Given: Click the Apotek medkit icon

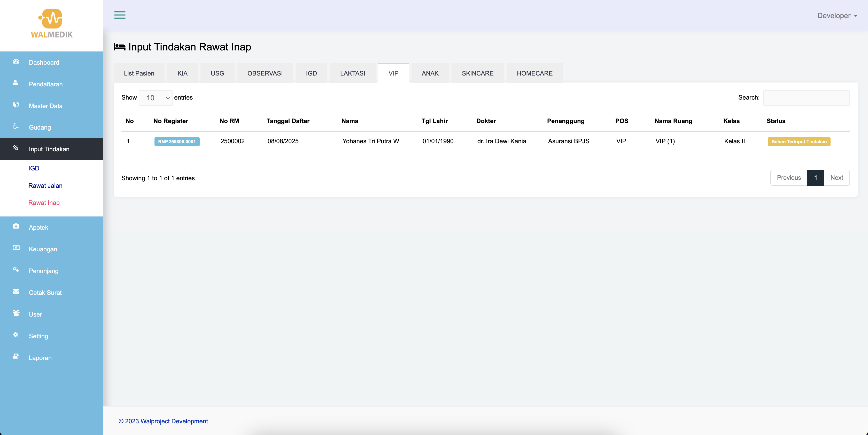Looking at the screenshot, I should (x=16, y=226).
